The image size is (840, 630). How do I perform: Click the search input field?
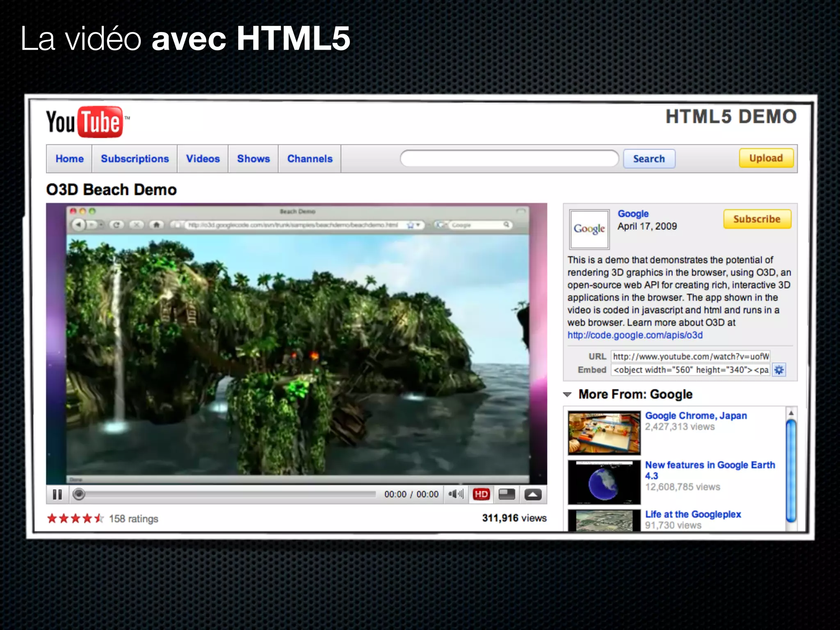509,158
